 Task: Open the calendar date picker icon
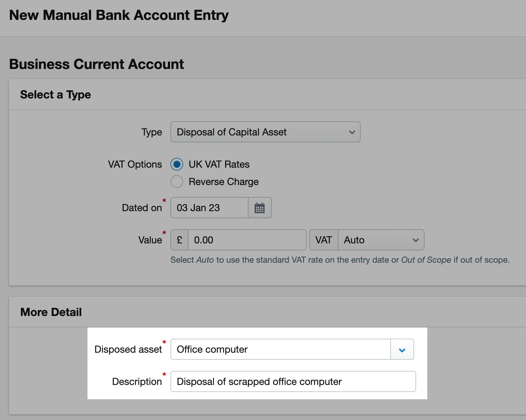pos(259,208)
